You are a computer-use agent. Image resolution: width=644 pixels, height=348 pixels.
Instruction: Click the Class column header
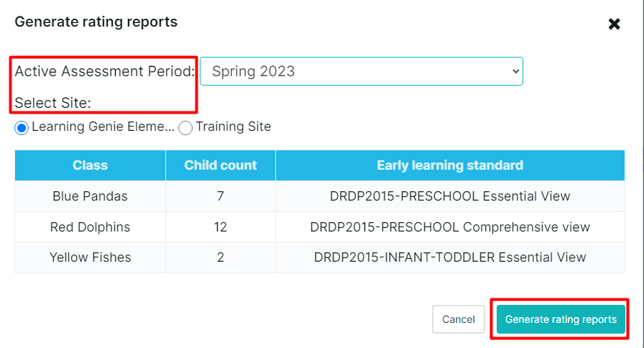tap(90, 165)
